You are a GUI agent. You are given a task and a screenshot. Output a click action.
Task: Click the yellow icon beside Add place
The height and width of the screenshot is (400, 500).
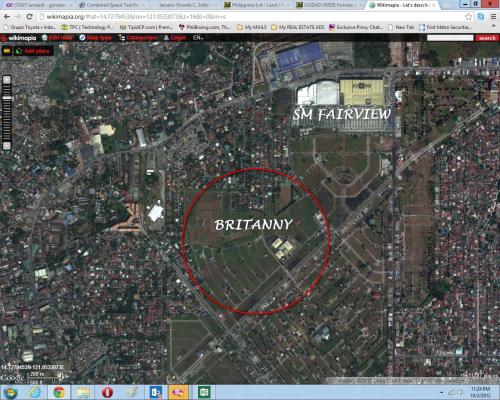(7, 51)
